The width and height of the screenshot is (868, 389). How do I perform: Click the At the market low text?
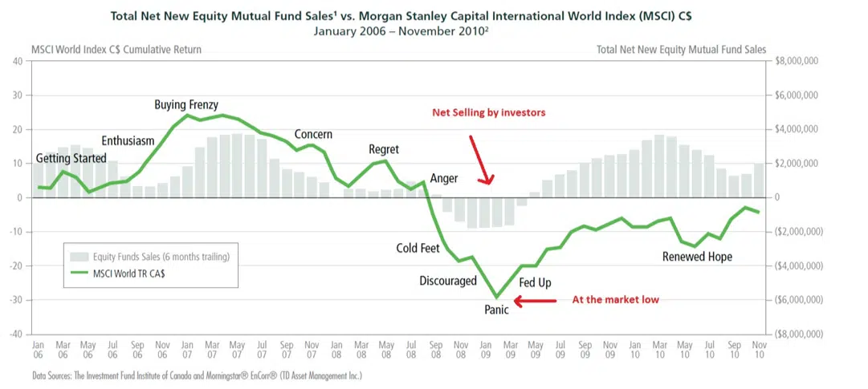point(616,300)
